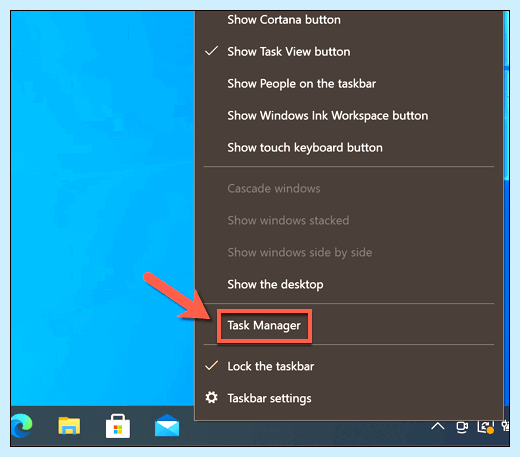The height and width of the screenshot is (457, 520).
Task: Open File Explorer from the taskbar
Action: [x=69, y=426]
